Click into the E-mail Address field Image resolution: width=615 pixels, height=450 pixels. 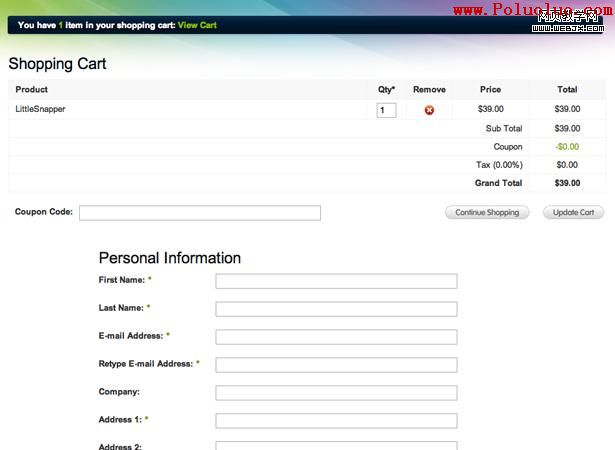tap(336, 337)
